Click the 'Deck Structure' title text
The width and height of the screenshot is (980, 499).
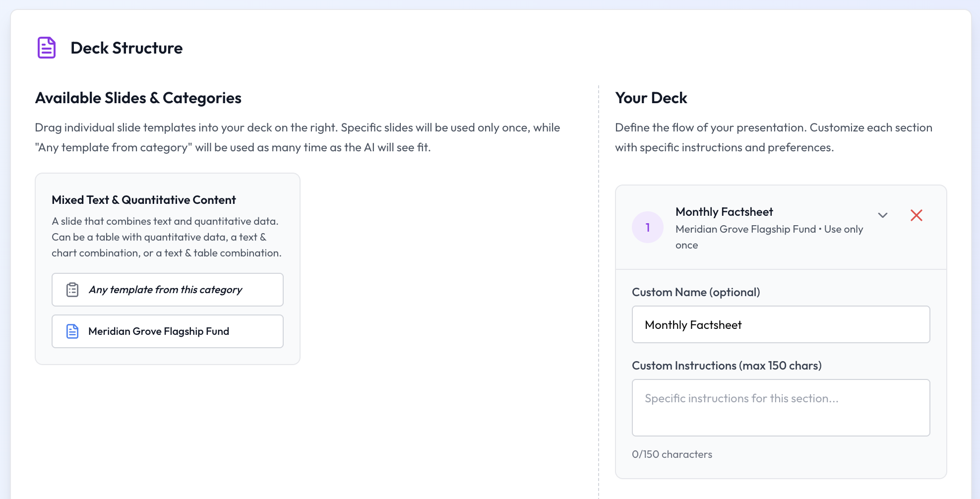pyautogui.click(x=126, y=48)
